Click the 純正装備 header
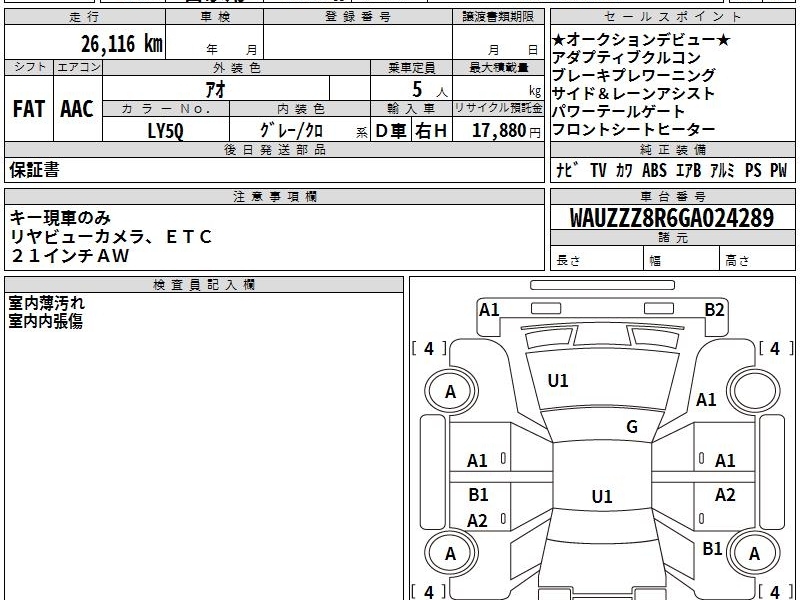 pyautogui.click(x=672, y=149)
